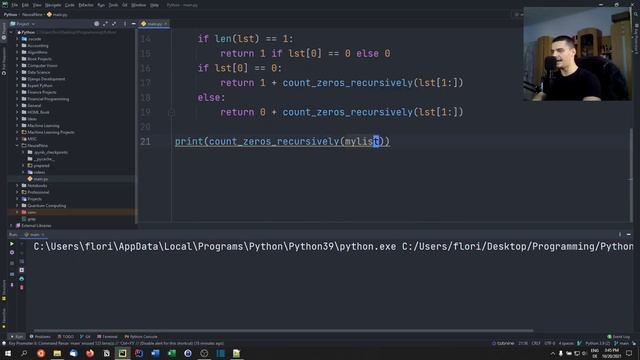This screenshot has height=360, width=640.
Task: Open Run panel settings (vertical dots)
Action: pyautogui.click(x=620, y=234)
